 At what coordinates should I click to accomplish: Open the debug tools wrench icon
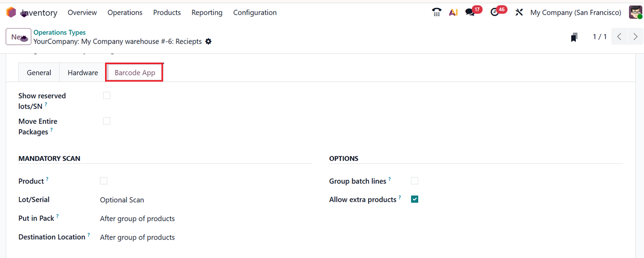click(519, 12)
